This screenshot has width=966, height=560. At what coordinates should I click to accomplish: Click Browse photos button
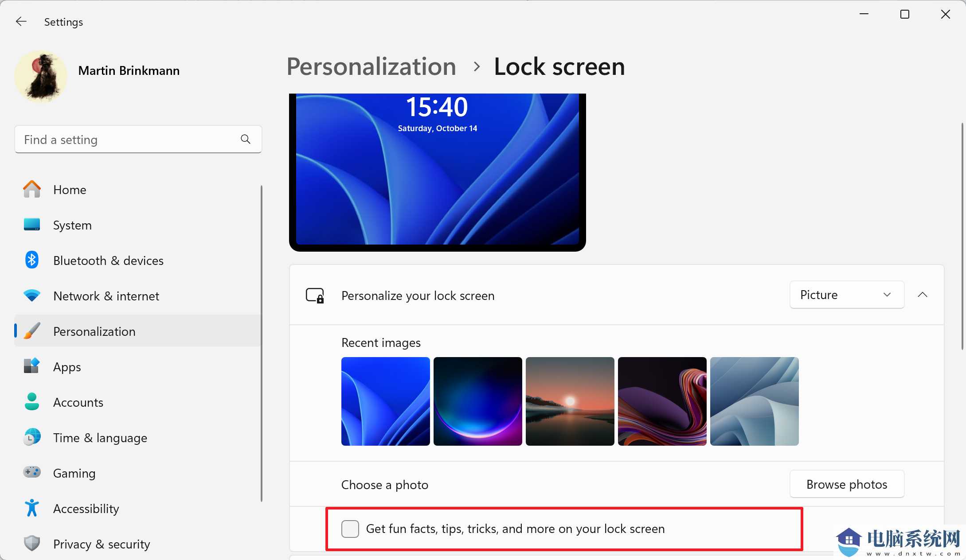click(x=847, y=484)
